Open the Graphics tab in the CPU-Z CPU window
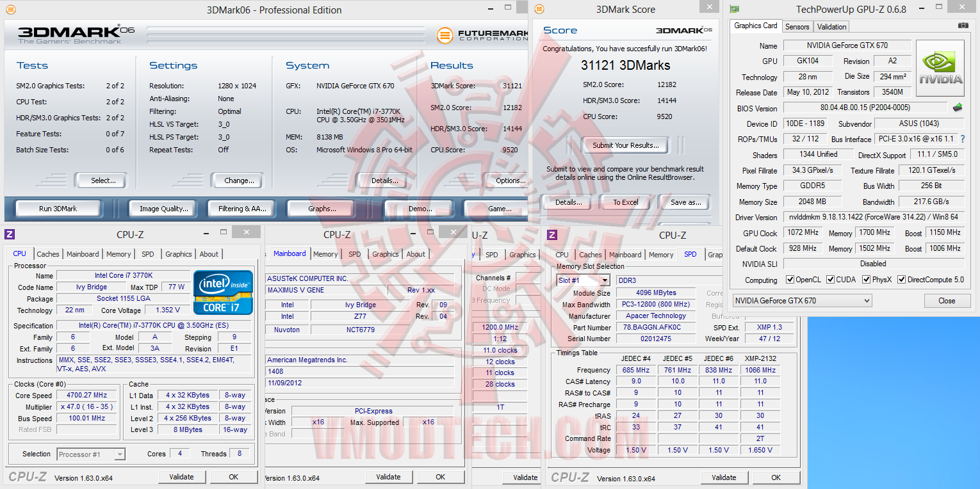The width and height of the screenshot is (980, 489). 178,254
